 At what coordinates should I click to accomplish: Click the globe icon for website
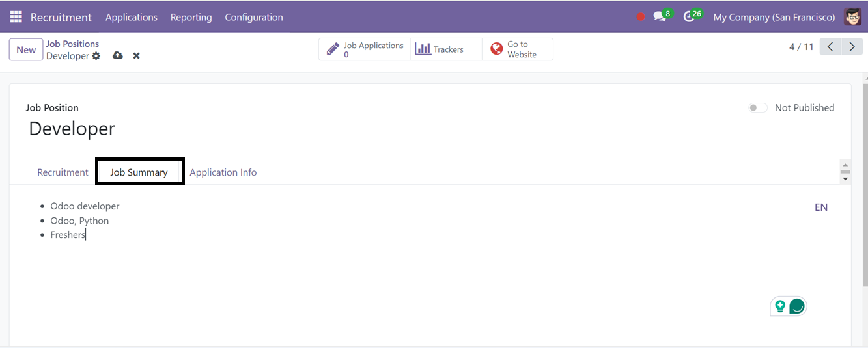click(x=497, y=49)
